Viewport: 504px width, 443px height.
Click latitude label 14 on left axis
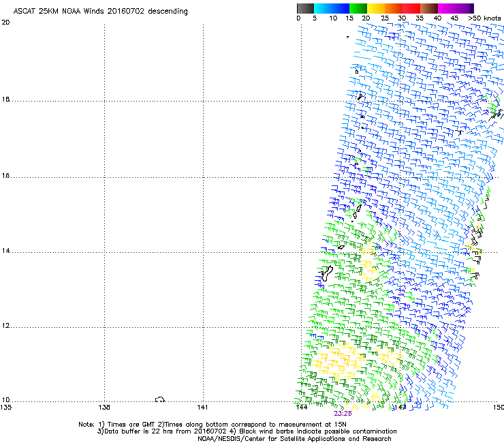[5, 251]
